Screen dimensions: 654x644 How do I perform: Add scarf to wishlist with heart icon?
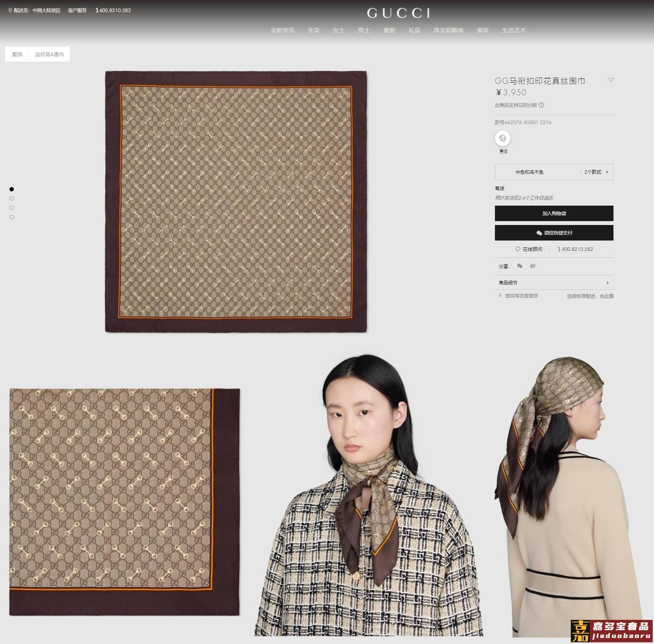coord(610,80)
